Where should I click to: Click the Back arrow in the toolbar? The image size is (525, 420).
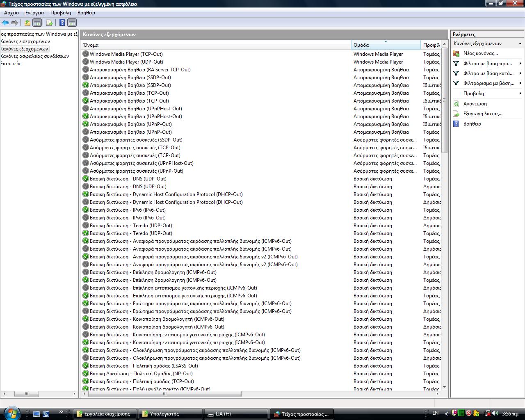point(5,23)
